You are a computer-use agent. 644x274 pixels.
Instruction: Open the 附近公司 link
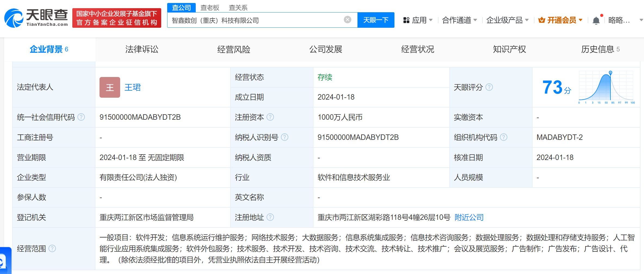point(469,217)
